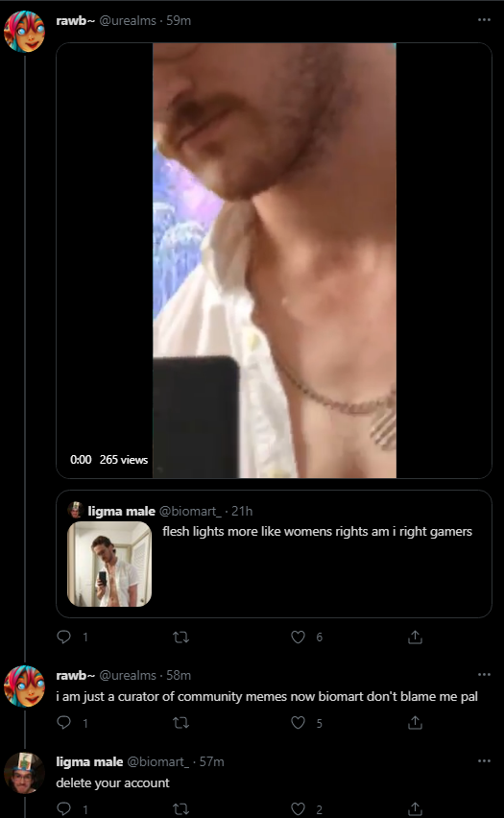Screen dimensions: 504x818
Task: Play the embedded video with 265 views
Action: coord(274,260)
